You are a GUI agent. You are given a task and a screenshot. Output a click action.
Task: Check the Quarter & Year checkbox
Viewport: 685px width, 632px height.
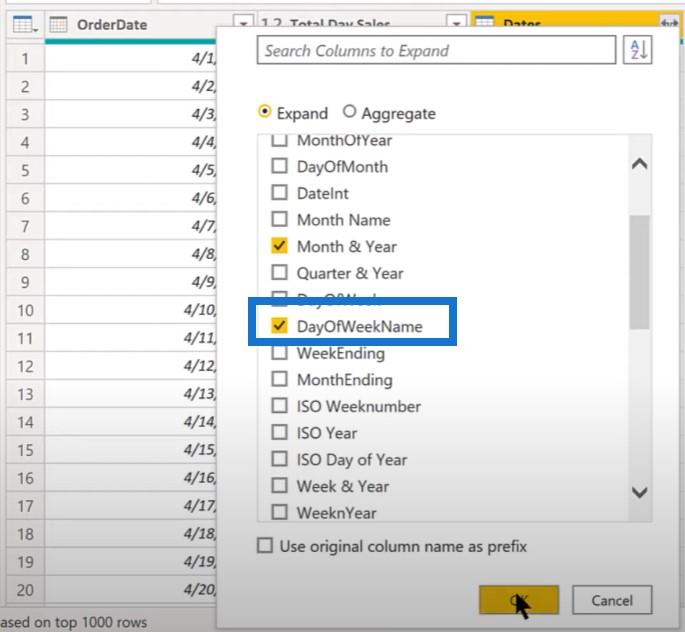point(280,273)
